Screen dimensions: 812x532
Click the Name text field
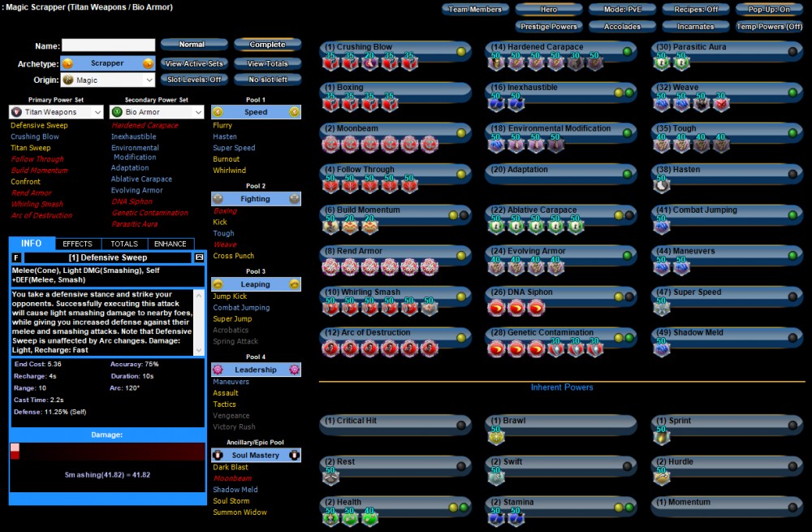coord(109,45)
